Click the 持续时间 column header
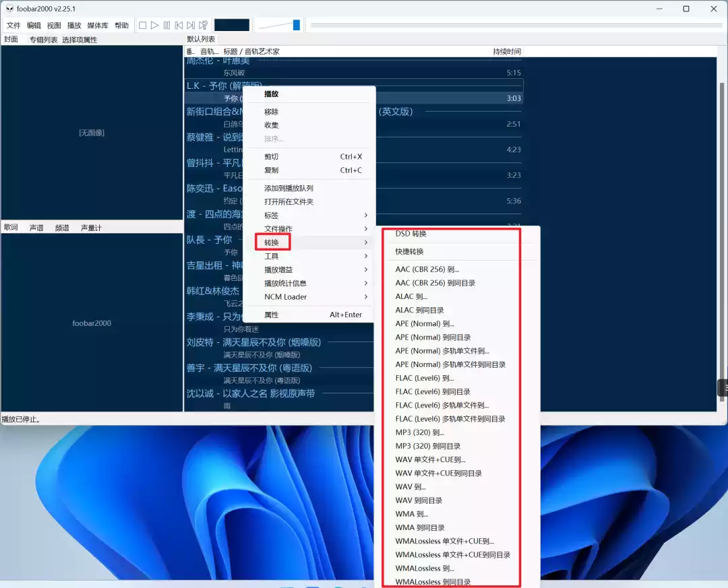The width and height of the screenshot is (728, 588). 506,51
